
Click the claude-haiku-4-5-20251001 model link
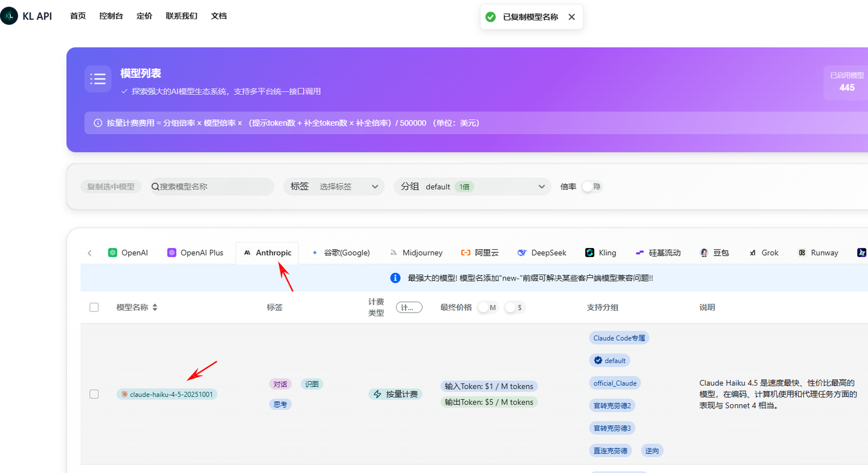167,394
